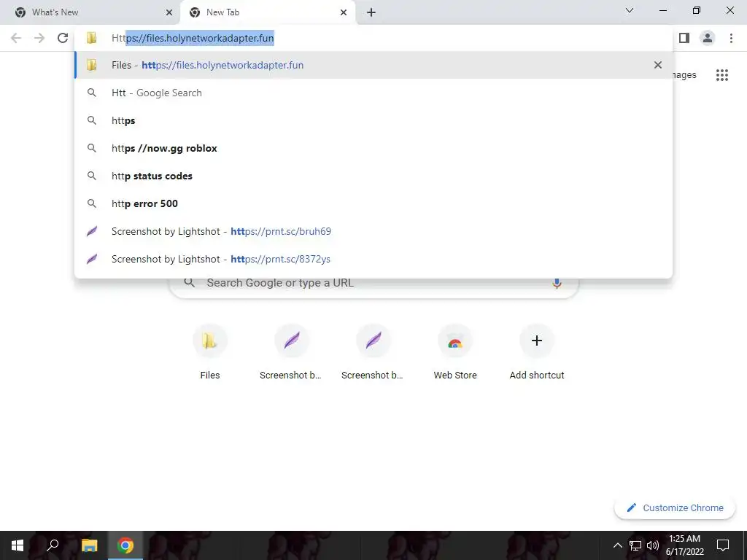Click the search magnifier in the Google box
This screenshot has width=747, height=560.
tap(190, 283)
